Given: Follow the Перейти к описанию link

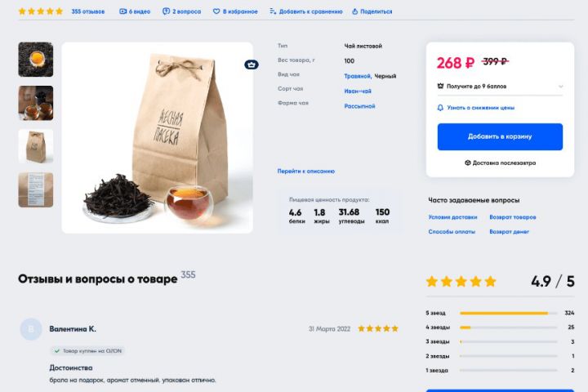Looking at the screenshot, I should coord(306,171).
